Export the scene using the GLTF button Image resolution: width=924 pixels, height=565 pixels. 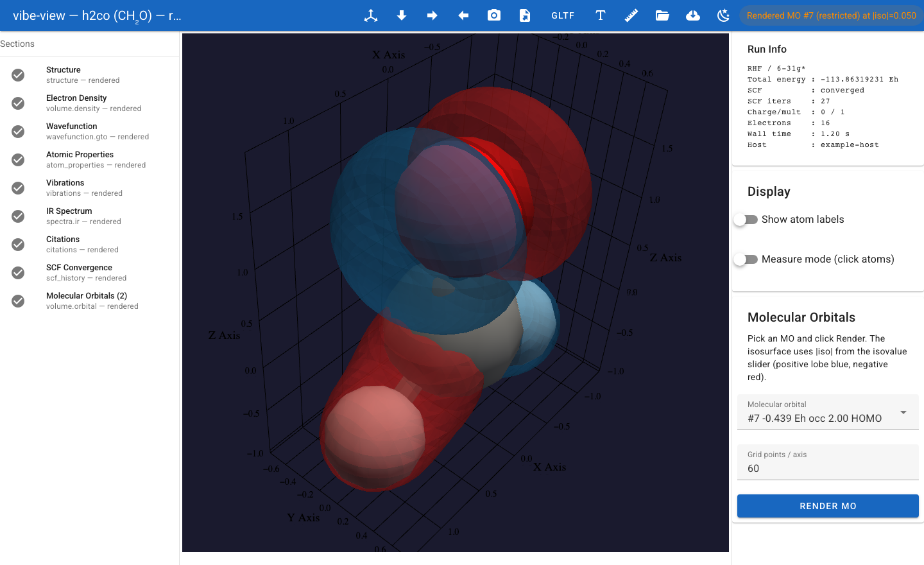(563, 15)
